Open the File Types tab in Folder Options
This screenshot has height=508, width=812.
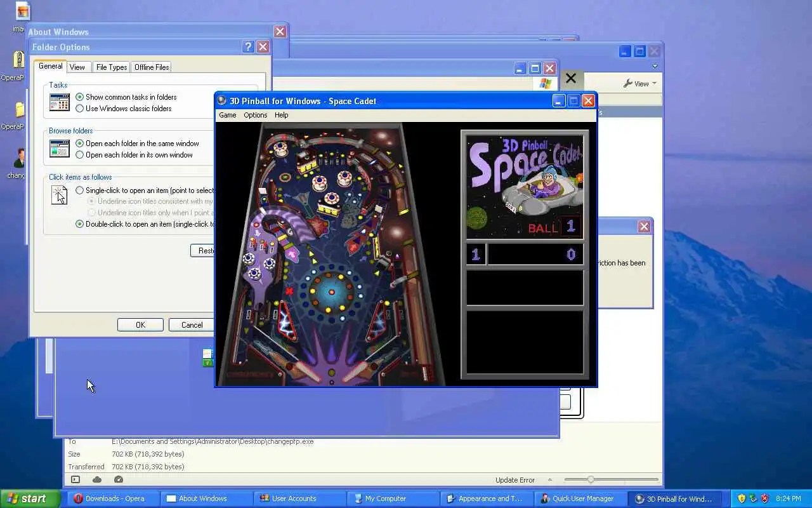(111, 67)
